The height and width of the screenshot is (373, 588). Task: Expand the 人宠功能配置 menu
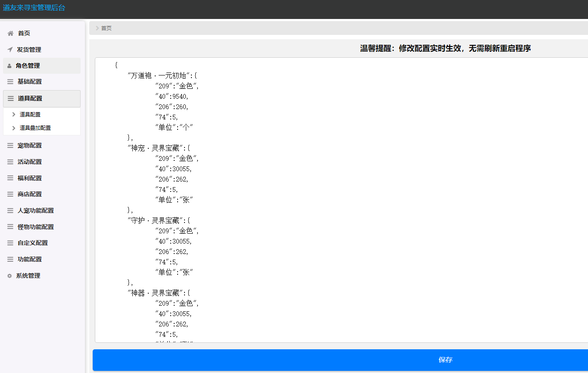pos(35,211)
